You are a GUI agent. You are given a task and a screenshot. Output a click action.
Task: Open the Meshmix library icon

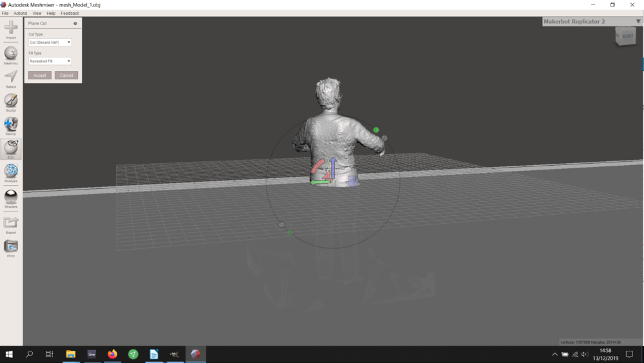11,55
